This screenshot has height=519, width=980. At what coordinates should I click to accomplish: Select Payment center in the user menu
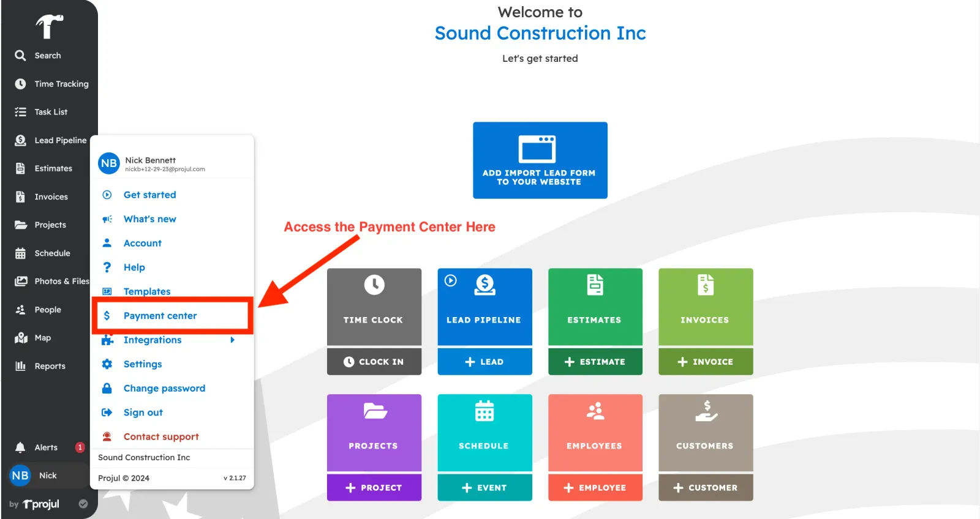(x=160, y=316)
